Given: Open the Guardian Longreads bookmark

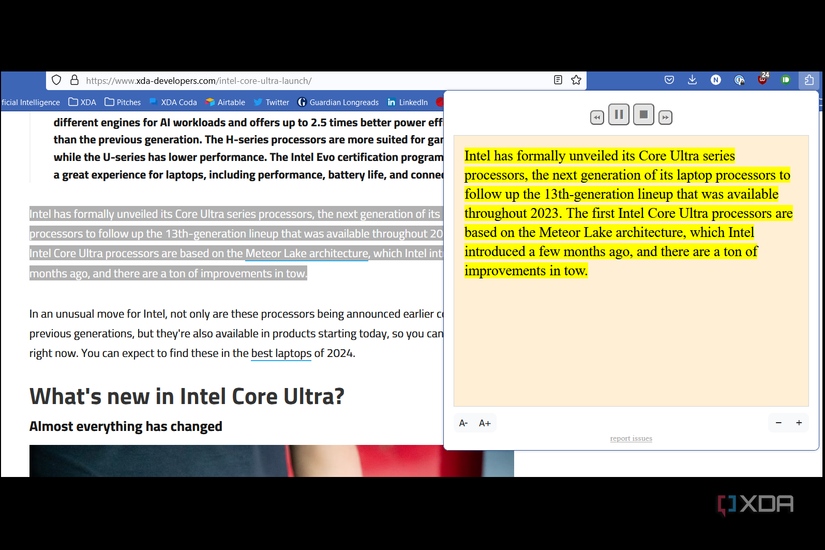Looking at the screenshot, I should [338, 102].
